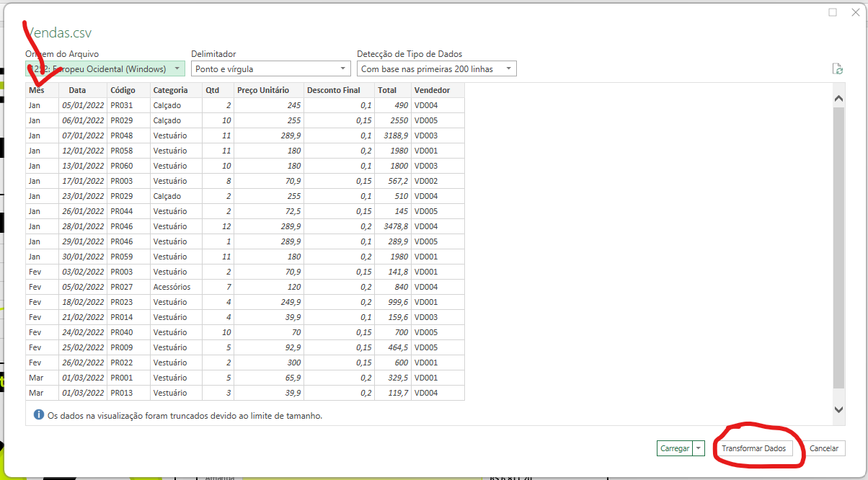Viewport: 868px width, 480px height.
Task: Click the cell with date 05/01/2022
Action: coord(83,105)
